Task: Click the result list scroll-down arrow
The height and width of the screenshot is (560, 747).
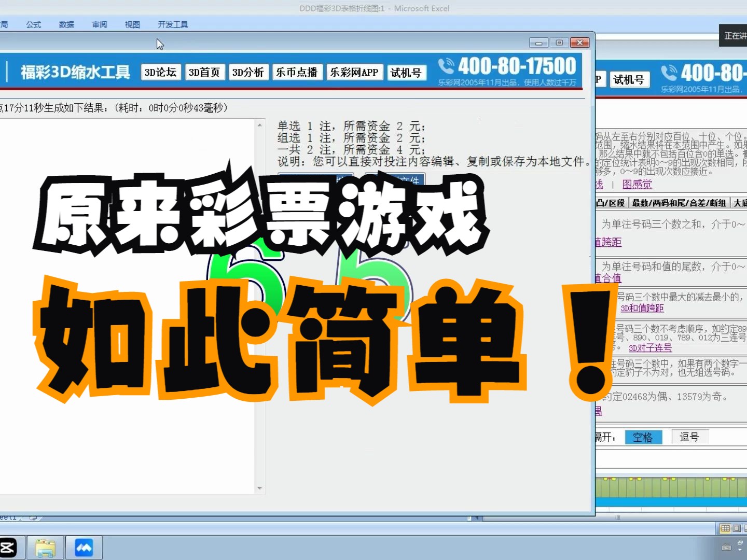Action: [260, 488]
